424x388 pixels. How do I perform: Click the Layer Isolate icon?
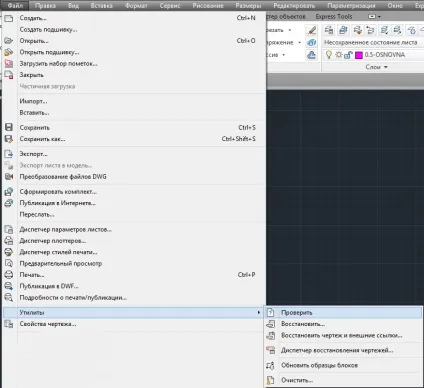tap(384, 30)
